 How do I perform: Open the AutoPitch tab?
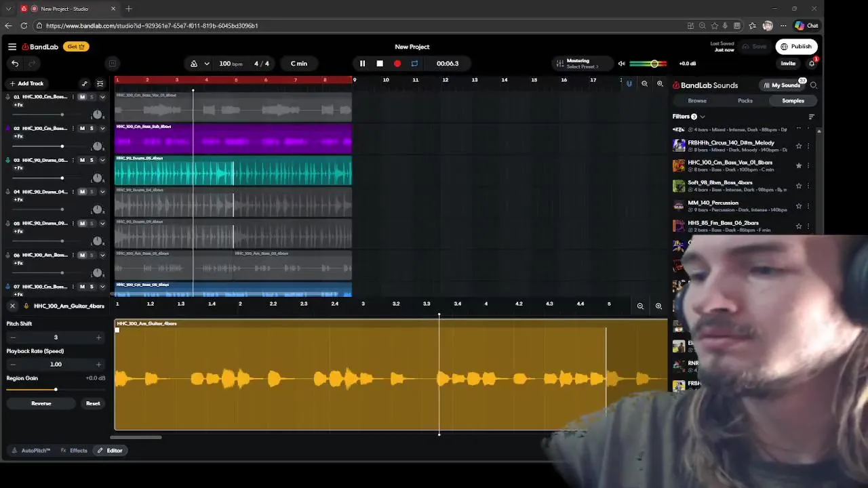31,451
